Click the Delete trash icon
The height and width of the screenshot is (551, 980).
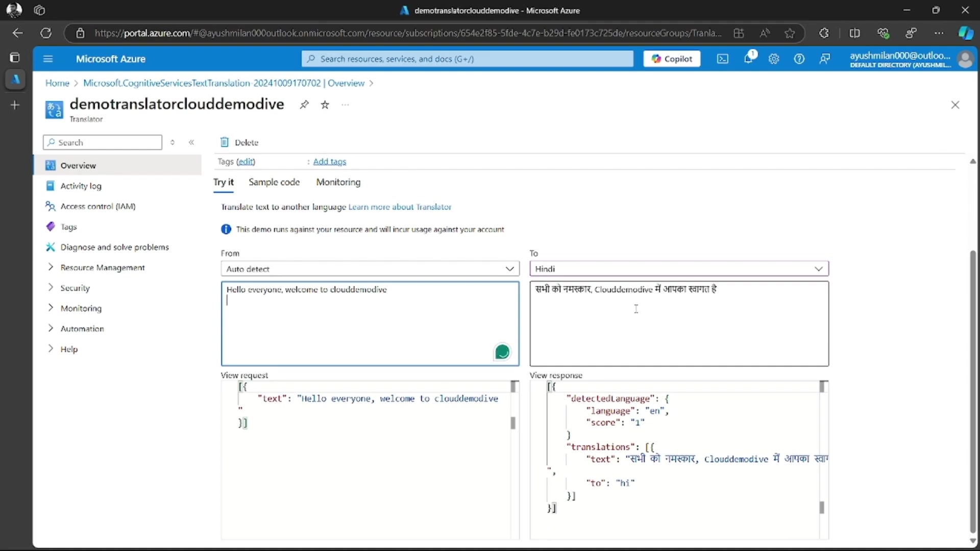point(224,142)
